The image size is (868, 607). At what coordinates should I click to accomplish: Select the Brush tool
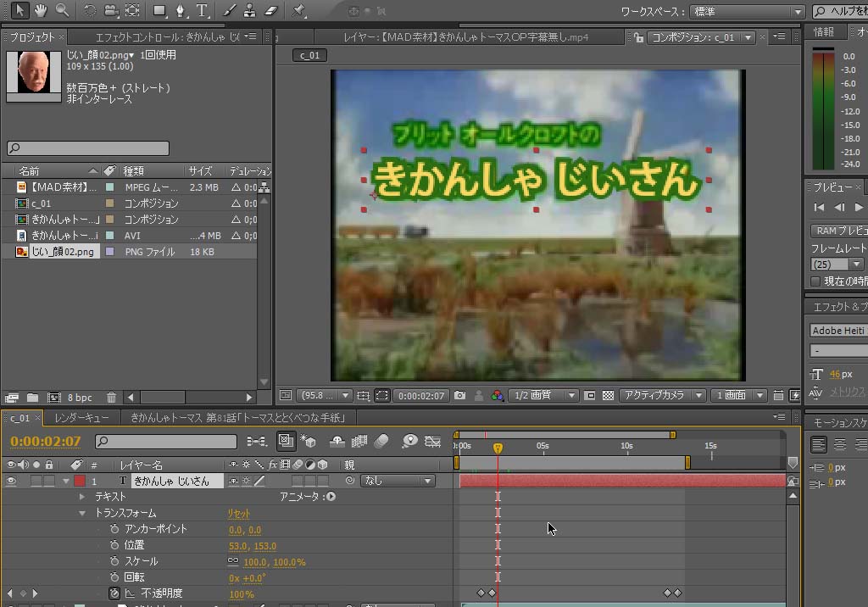229,10
